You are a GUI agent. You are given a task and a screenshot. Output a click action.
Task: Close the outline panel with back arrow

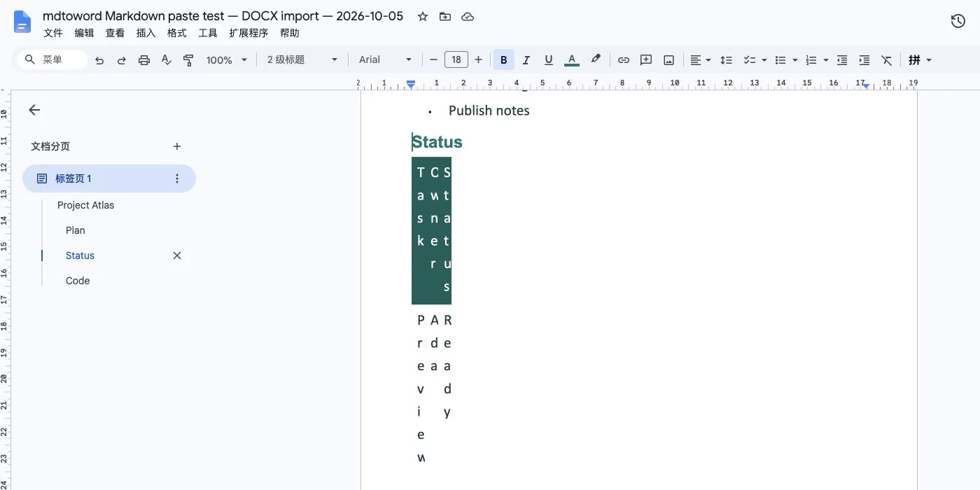(34, 110)
